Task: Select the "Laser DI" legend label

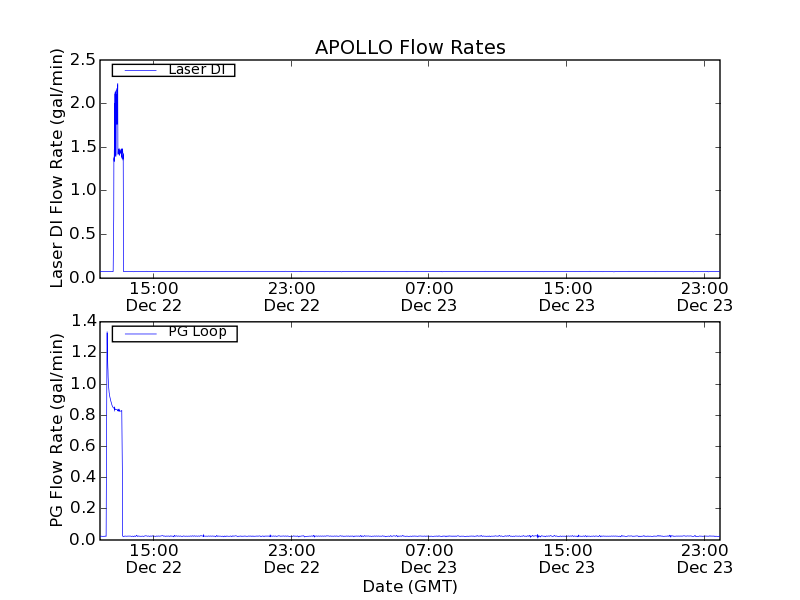Action: (197, 69)
